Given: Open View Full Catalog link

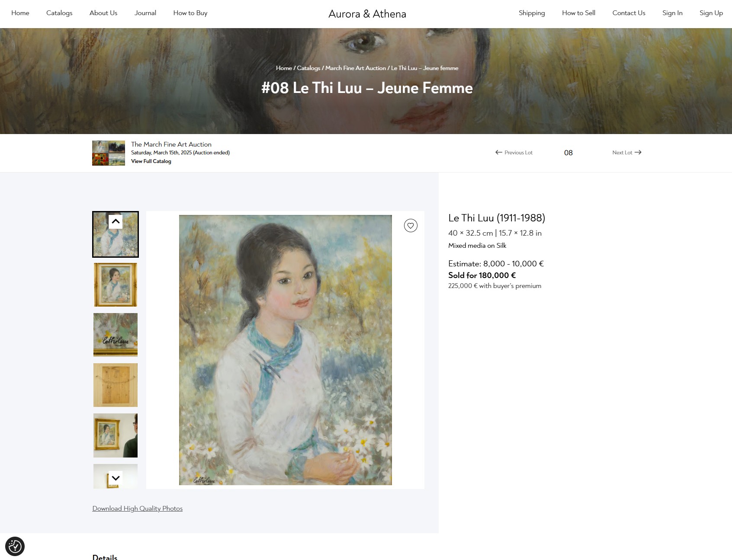Looking at the screenshot, I should pyautogui.click(x=151, y=161).
